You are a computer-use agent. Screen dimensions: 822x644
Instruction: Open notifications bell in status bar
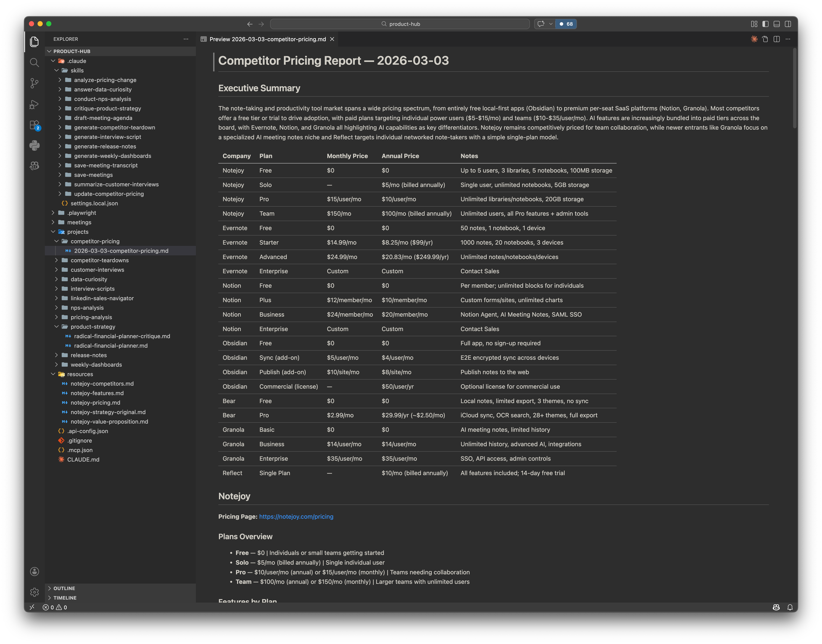[790, 607]
